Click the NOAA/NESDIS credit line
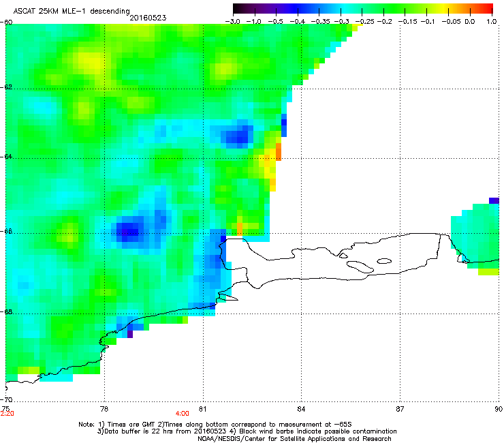 294,439
